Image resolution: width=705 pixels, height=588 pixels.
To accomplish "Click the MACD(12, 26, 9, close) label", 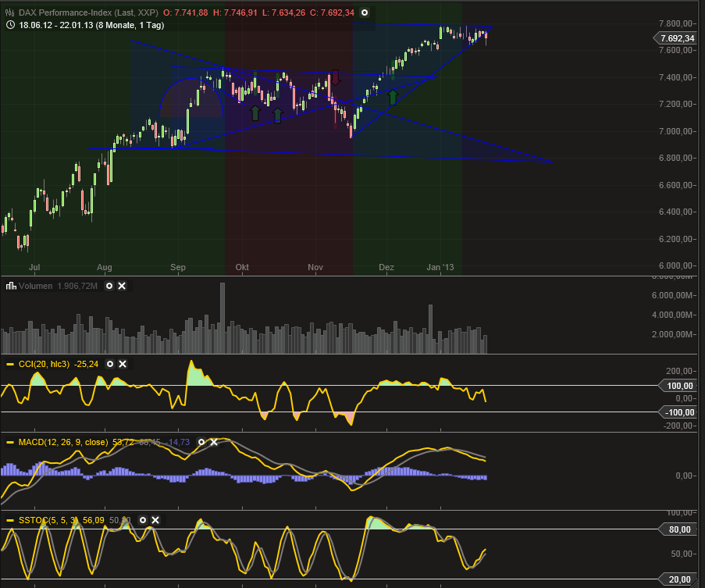I will 63,442.
